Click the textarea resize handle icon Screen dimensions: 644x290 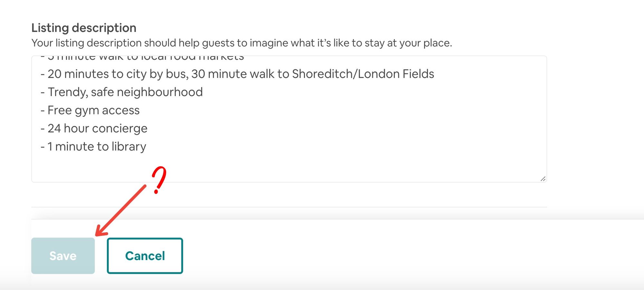543,179
